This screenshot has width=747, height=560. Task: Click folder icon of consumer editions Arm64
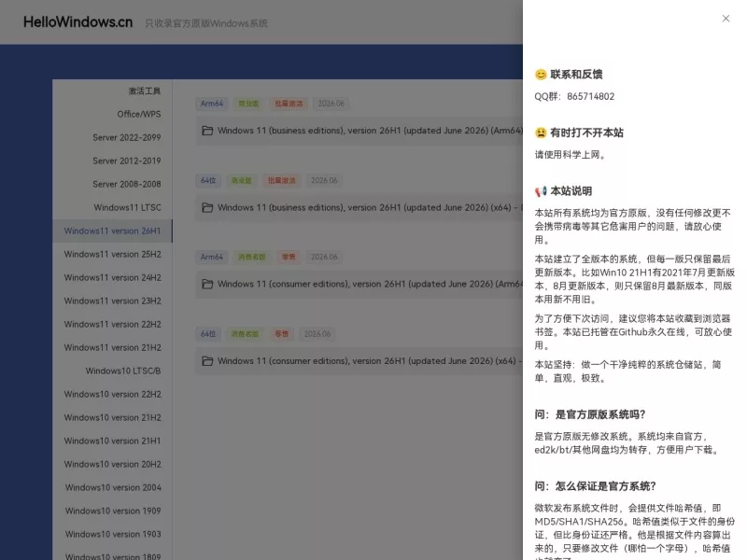[x=207, y=284]
